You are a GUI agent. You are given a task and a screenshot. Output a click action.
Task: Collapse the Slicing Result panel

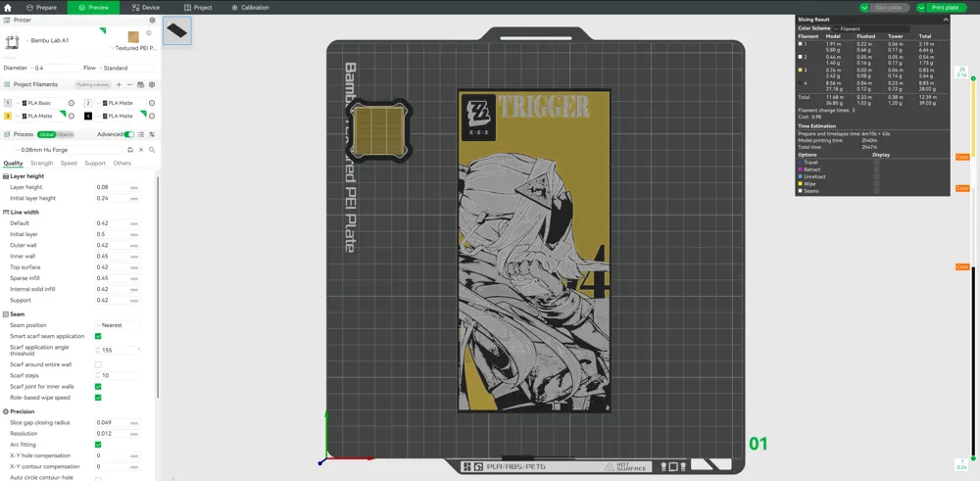coord(946,20)
